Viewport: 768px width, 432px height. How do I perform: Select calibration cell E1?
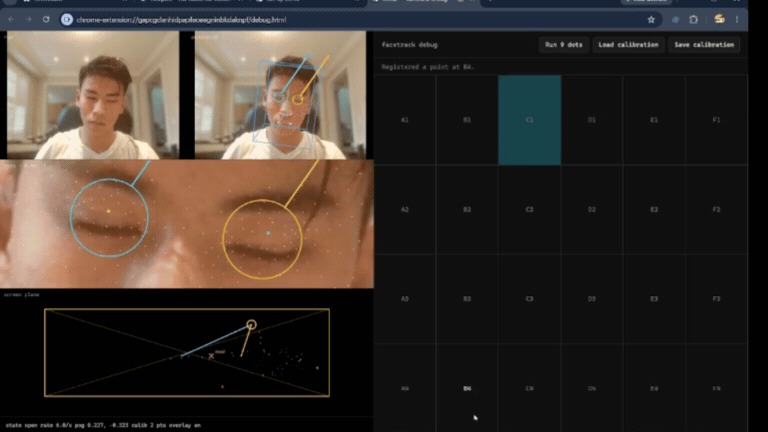tap(654, 120)
